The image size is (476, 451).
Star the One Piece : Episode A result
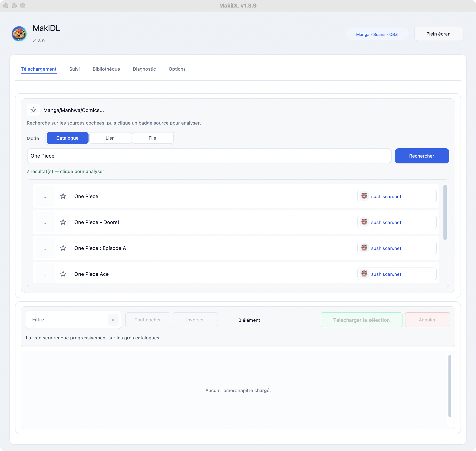63,248
